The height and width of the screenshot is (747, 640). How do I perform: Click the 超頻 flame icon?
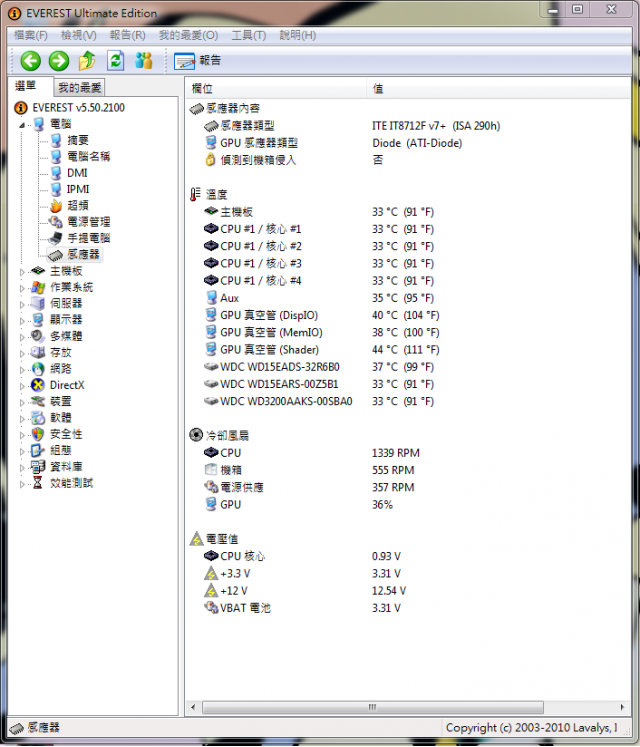pyautogui.click(x=56, y=205)
